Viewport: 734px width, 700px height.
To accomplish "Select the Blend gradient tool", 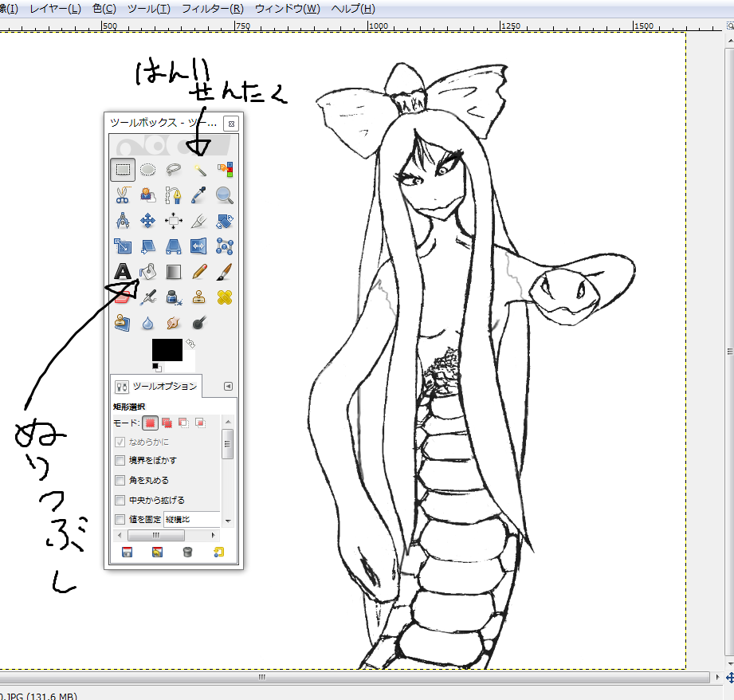I will click(173, 272).
